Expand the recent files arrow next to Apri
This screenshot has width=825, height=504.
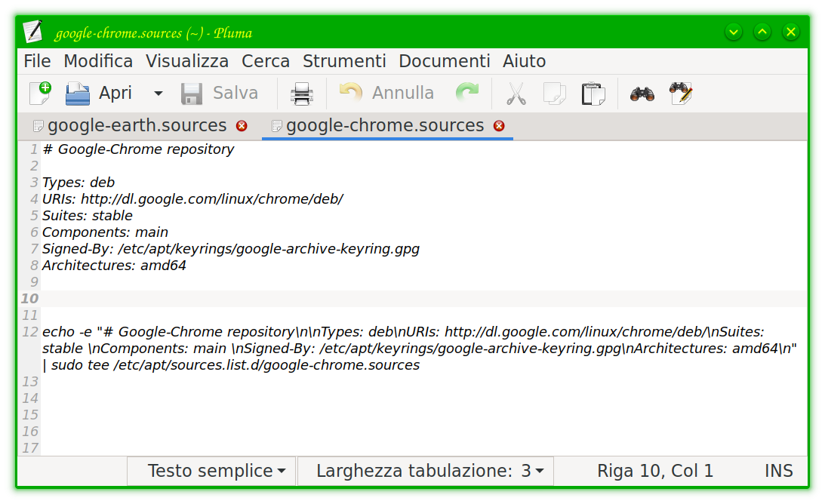(x=158, y=94)
